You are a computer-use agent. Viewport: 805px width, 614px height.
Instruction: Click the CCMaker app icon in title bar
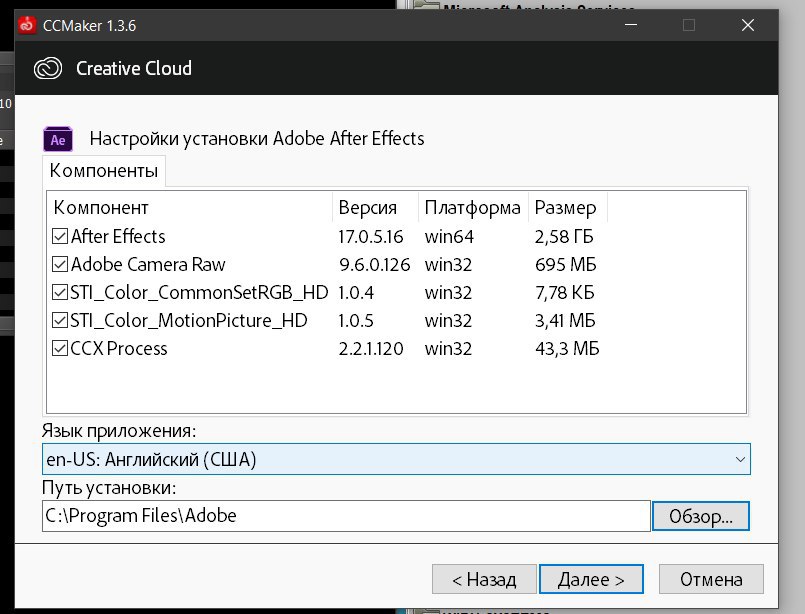[x=27, y=25]
